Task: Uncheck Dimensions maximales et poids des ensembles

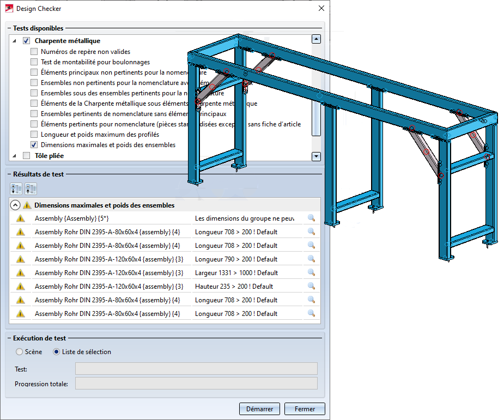Action: (x=34, y=145)
